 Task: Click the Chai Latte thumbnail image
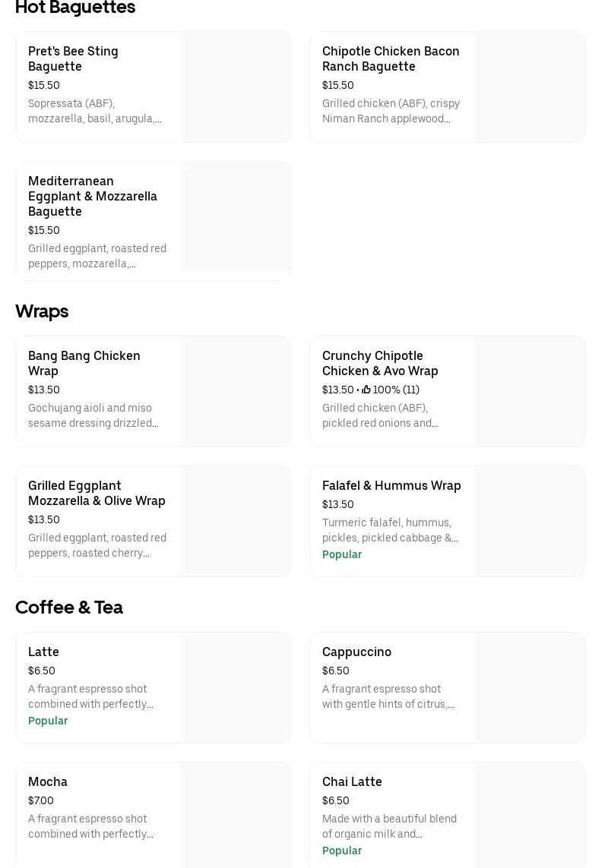[x=529, y=816]
